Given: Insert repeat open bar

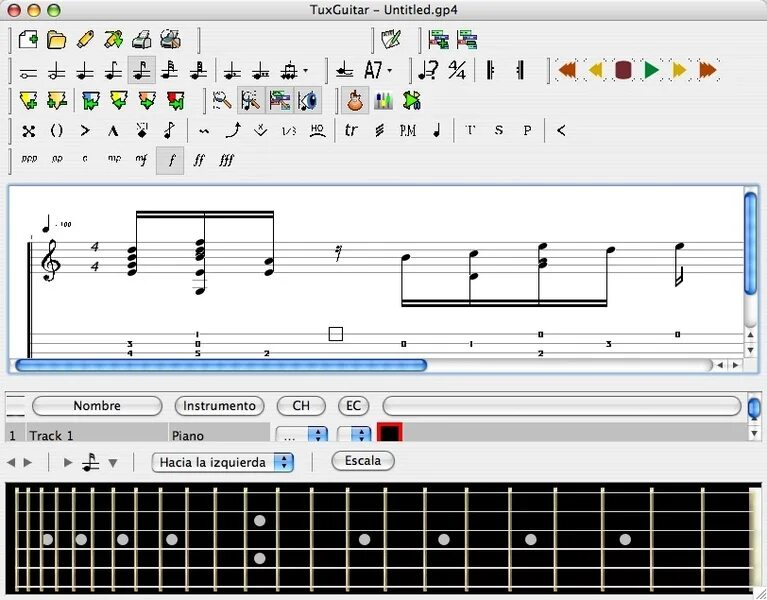Looking at the screenshot, I should [491, 71].
